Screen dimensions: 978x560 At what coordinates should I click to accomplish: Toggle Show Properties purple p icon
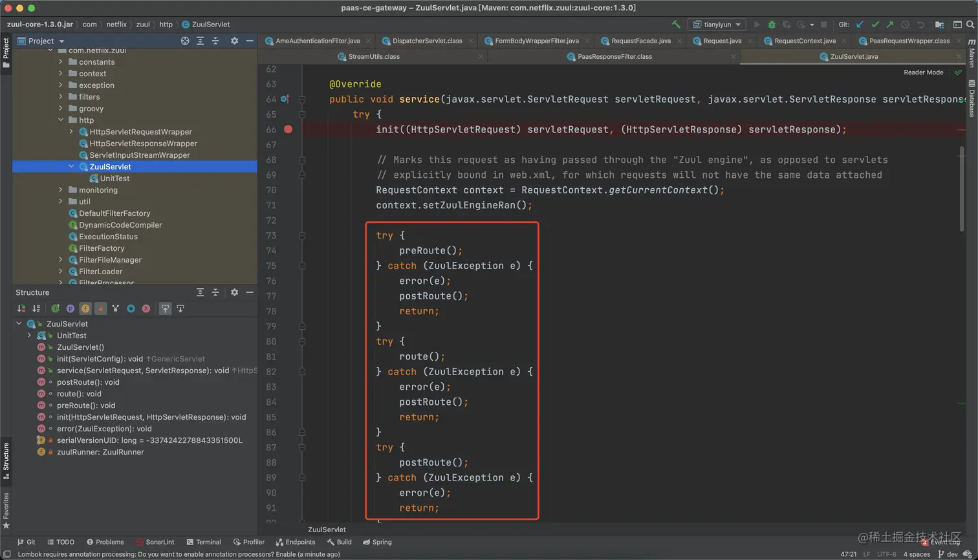click(x=71, y=308)
